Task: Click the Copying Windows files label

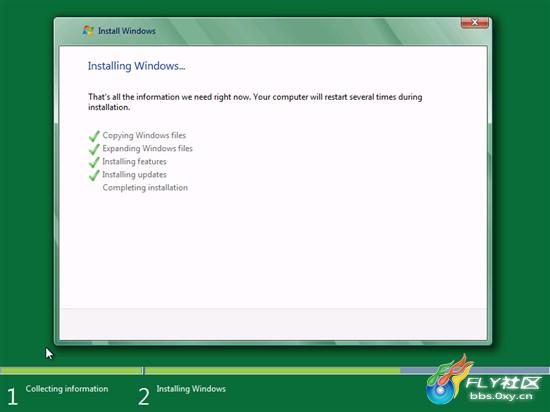Action: pyautogui.click(x=144, y=135)
